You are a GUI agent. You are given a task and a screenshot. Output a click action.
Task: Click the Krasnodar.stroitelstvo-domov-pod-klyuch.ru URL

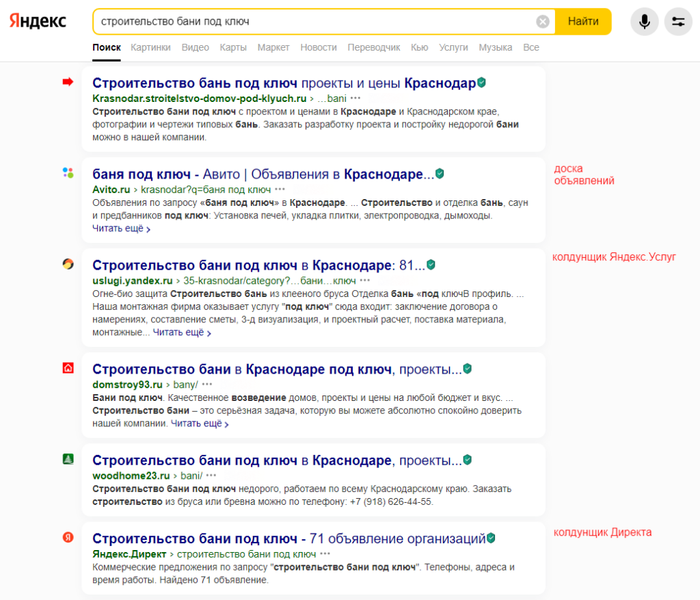199,99
